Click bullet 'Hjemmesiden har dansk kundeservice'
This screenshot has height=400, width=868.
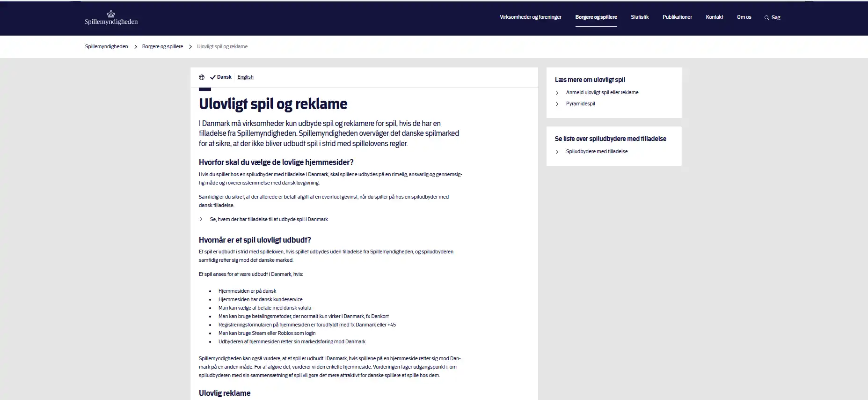(x=261, y=300)
